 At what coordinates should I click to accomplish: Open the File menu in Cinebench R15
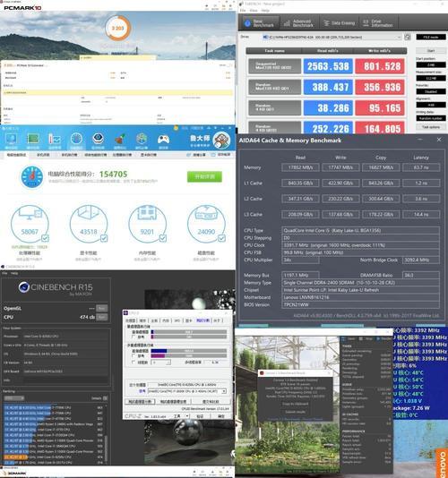4,273
